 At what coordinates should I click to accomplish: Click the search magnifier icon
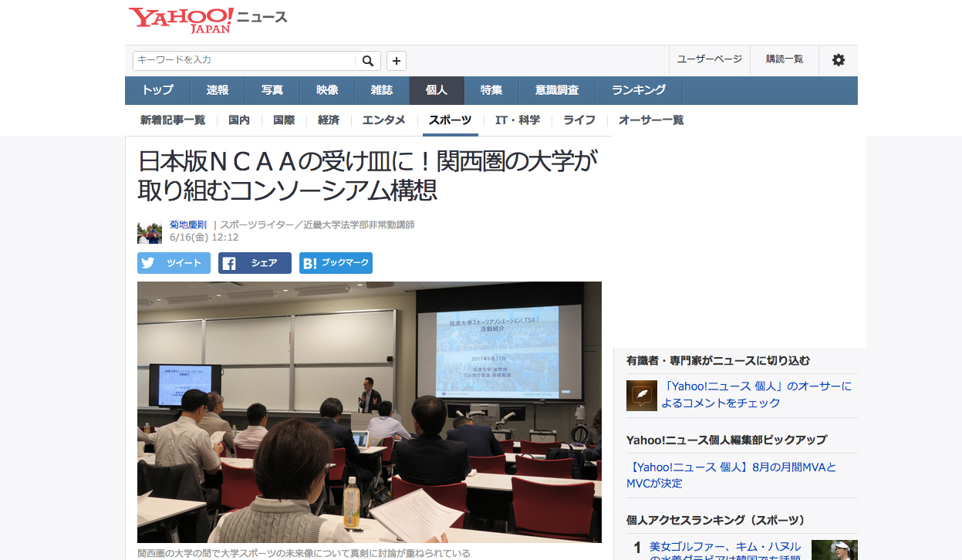368,61
